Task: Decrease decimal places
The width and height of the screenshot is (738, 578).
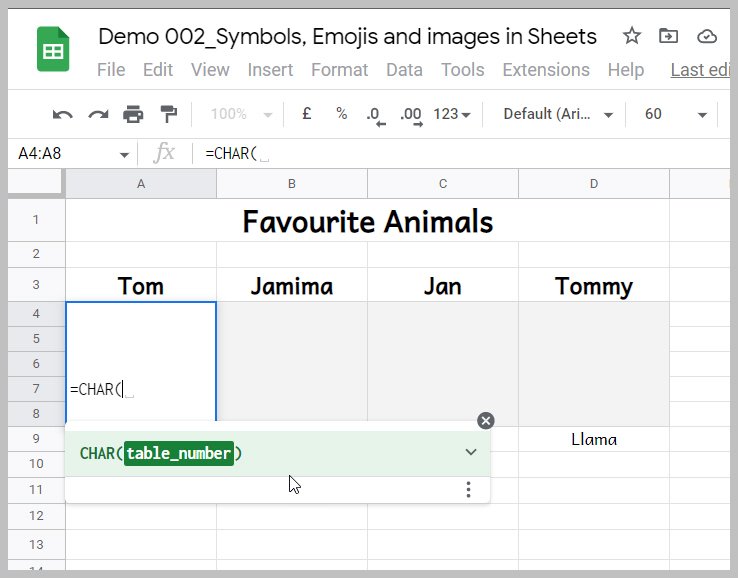Action: [x=376, y=116]
